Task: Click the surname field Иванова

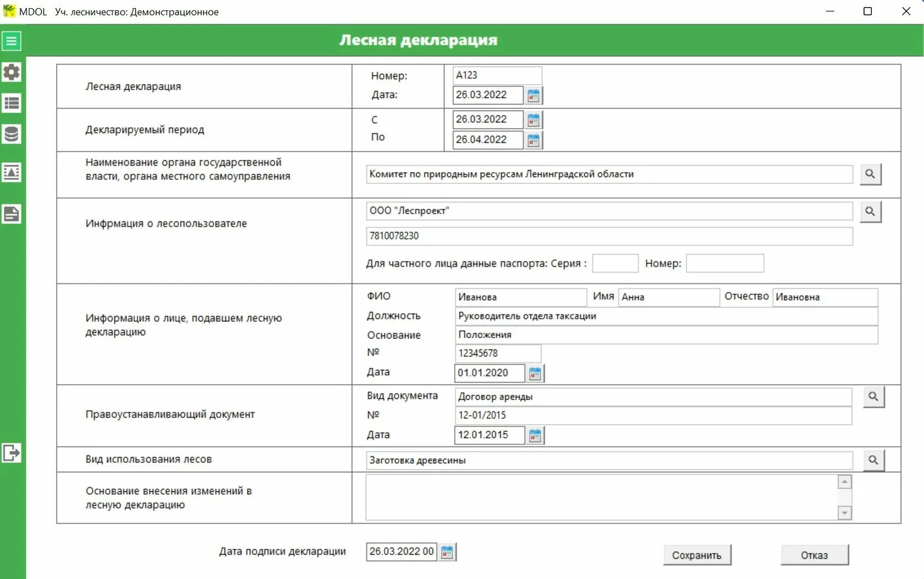Action: click(521, 297)
